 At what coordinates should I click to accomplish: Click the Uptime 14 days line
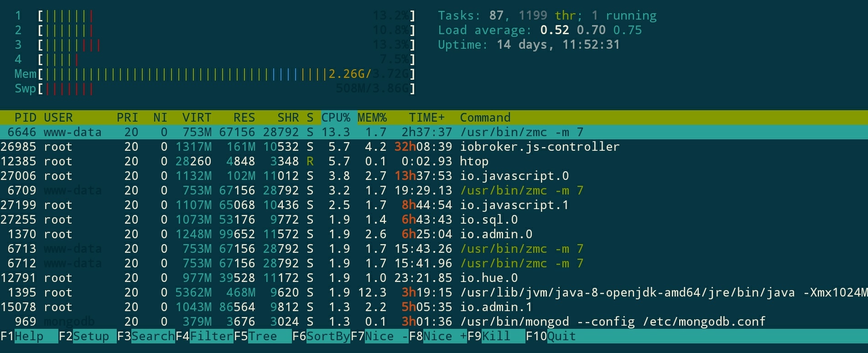(529, 45)
